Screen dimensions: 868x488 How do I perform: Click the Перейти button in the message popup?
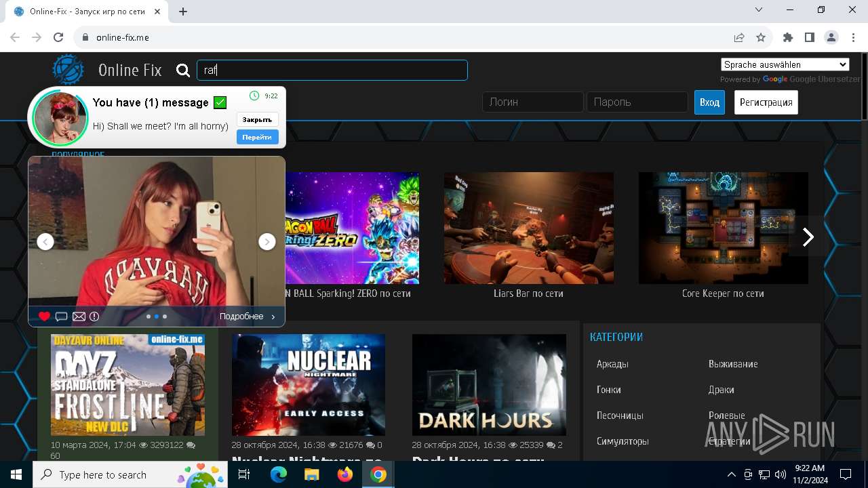pos(257,137)
